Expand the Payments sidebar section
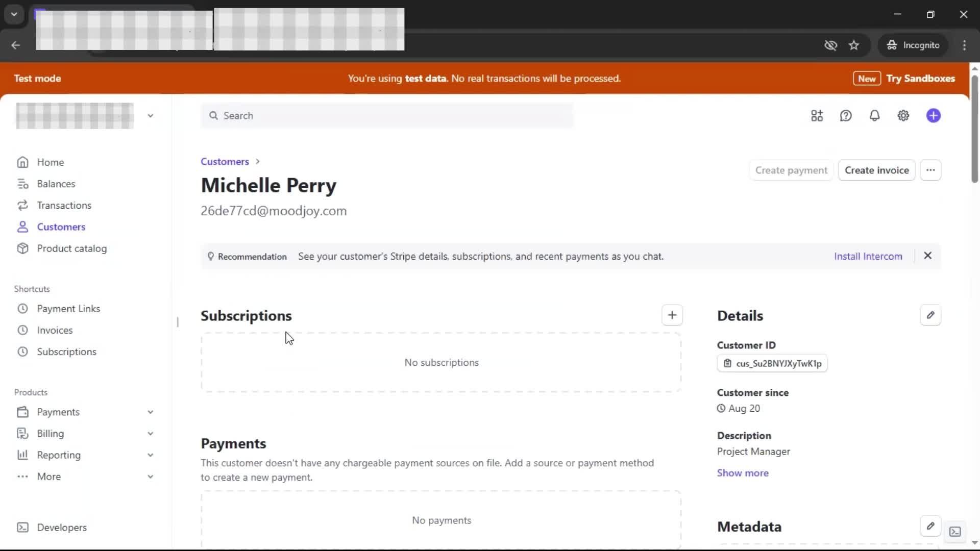 tap(150, 412)
